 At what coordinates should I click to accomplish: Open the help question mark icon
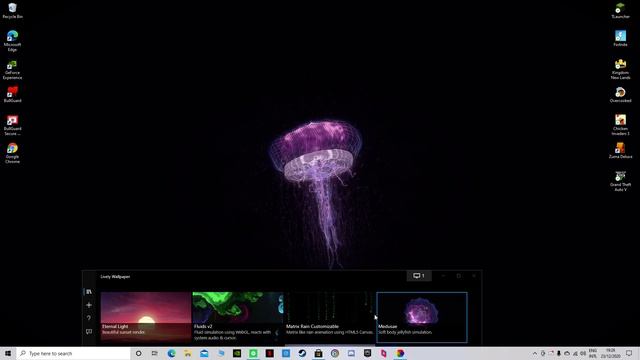(x=89, y=318)
